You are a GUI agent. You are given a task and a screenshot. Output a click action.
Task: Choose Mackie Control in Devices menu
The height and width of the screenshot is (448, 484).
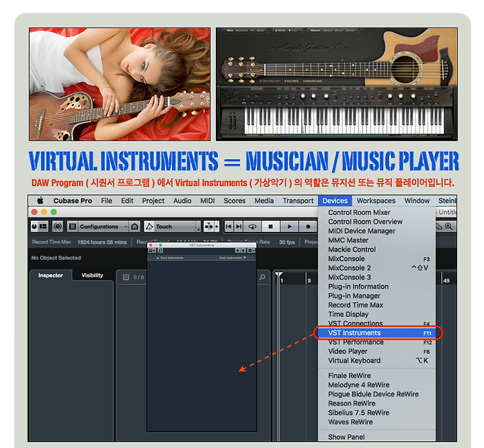376,249
